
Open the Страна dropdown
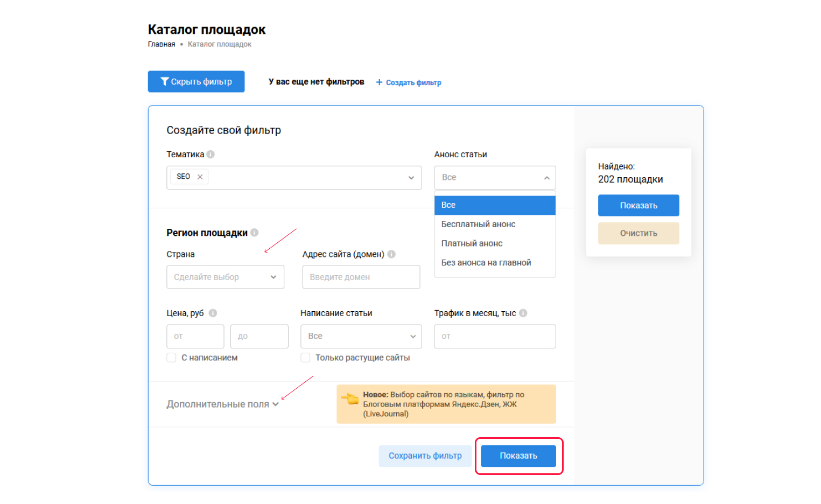pos(225,277)
